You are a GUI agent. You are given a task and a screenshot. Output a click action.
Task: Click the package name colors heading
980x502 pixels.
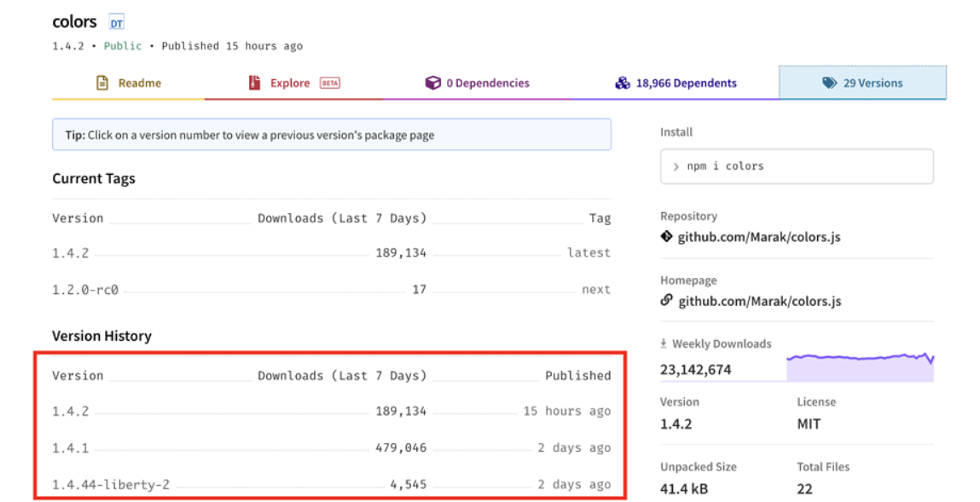point(74,22)
